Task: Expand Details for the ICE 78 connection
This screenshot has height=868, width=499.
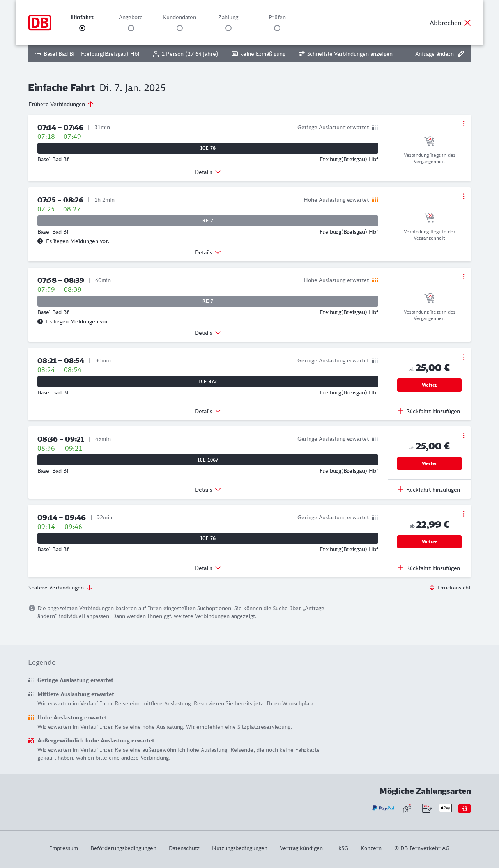Action: tap(208, 172)
